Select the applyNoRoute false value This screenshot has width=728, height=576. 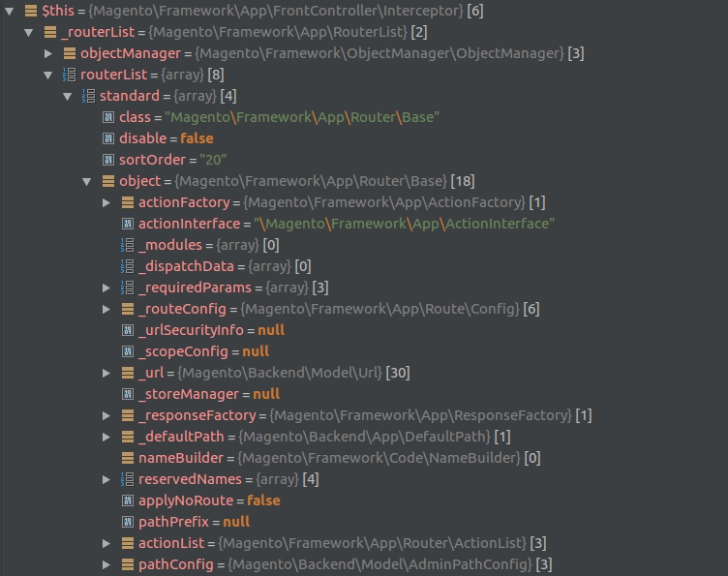(263, 500)
